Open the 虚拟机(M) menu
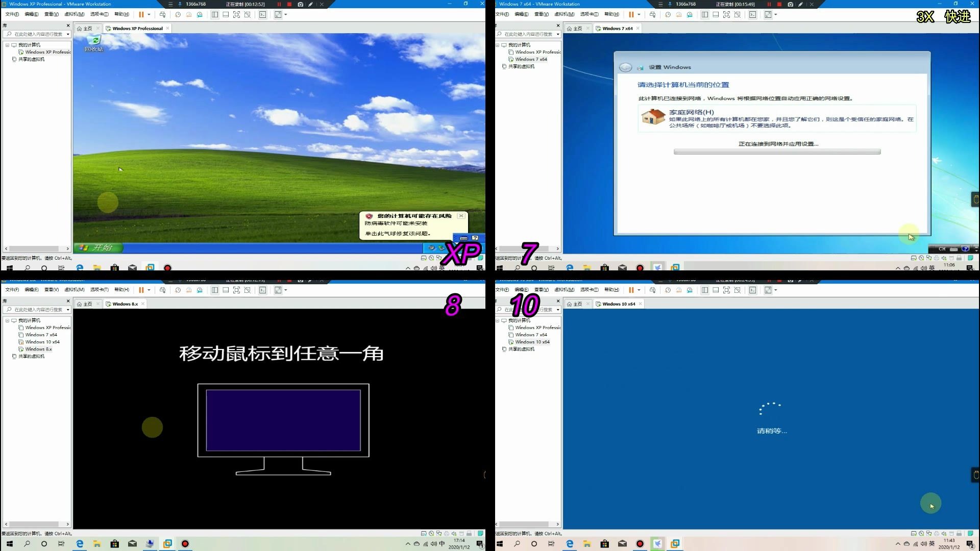The image size is (980, 551). [x=75, y=14]
